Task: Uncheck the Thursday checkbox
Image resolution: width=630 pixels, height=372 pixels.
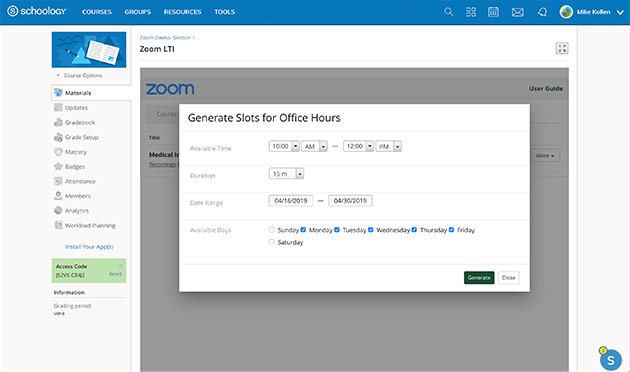Action: (x=414, y=230)
